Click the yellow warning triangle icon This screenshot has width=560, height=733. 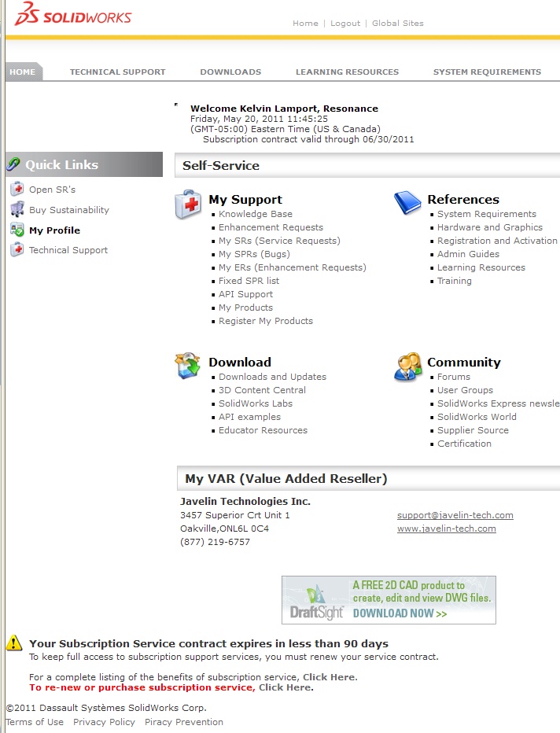(14, 643)
